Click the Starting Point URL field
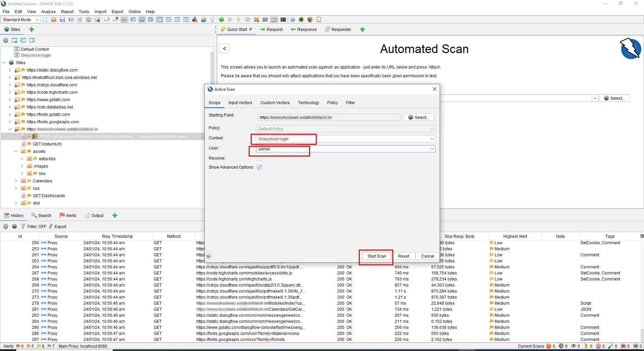644x351 pixels. 328,117
